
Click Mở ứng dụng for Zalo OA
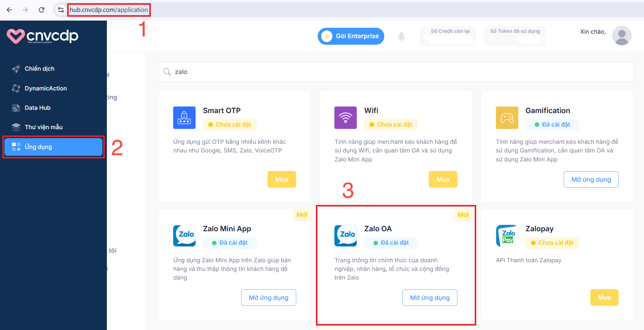pos(430,297)
